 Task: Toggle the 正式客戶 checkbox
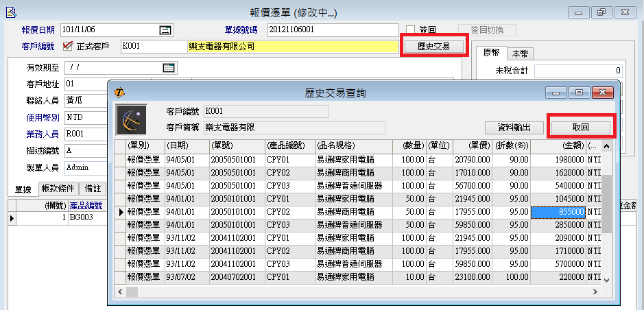(67, 47)
